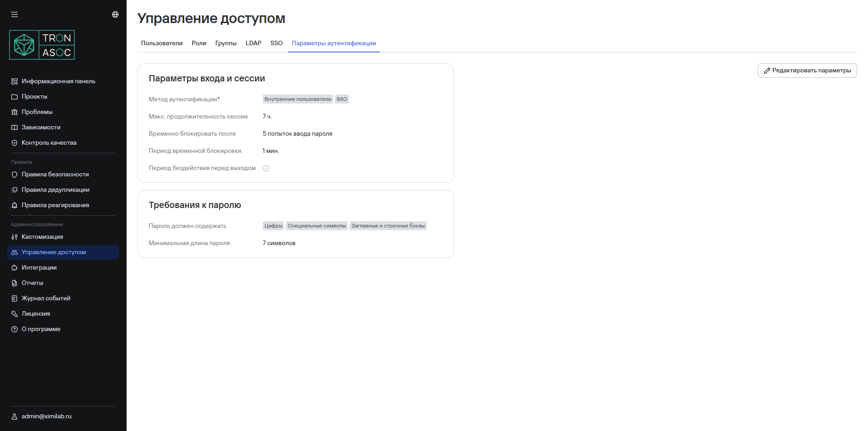This screenshot has width=868, height=431.
Task: Switch to the SSO tab
Action: (x=276, y=43)
